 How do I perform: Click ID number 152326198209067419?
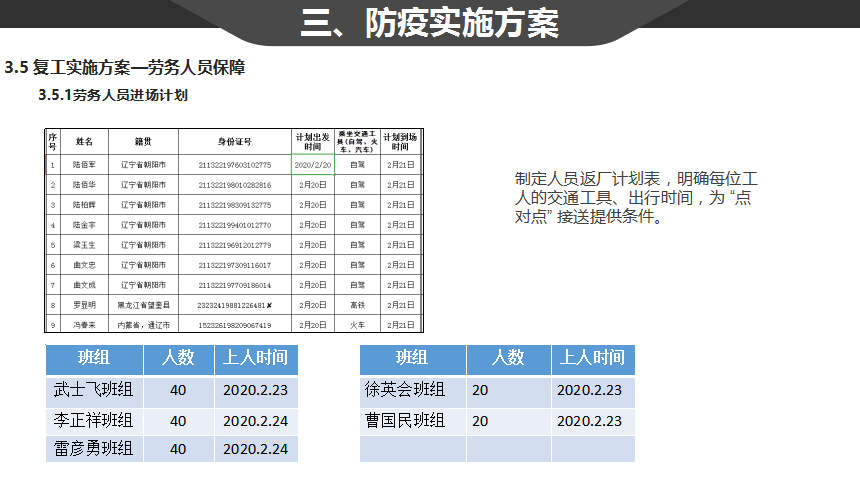235,325
